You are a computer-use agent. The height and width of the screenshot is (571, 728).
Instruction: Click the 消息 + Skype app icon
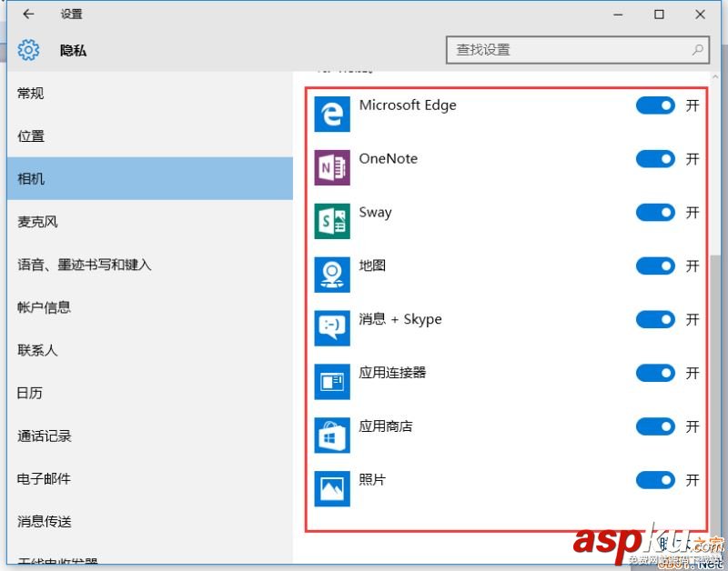[x=332, y=328]
